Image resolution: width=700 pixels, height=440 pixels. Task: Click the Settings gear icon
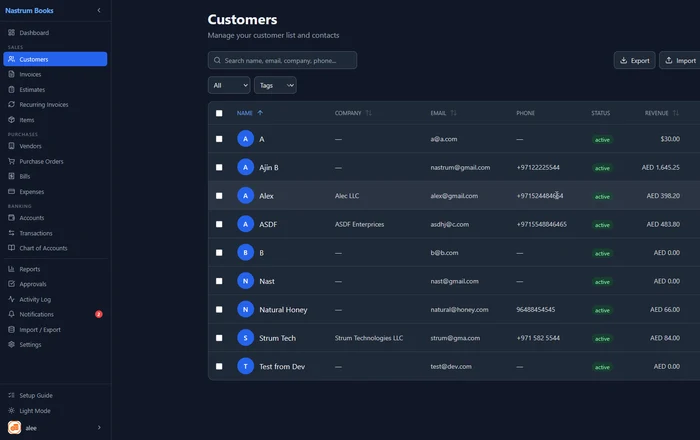[12, 345]
